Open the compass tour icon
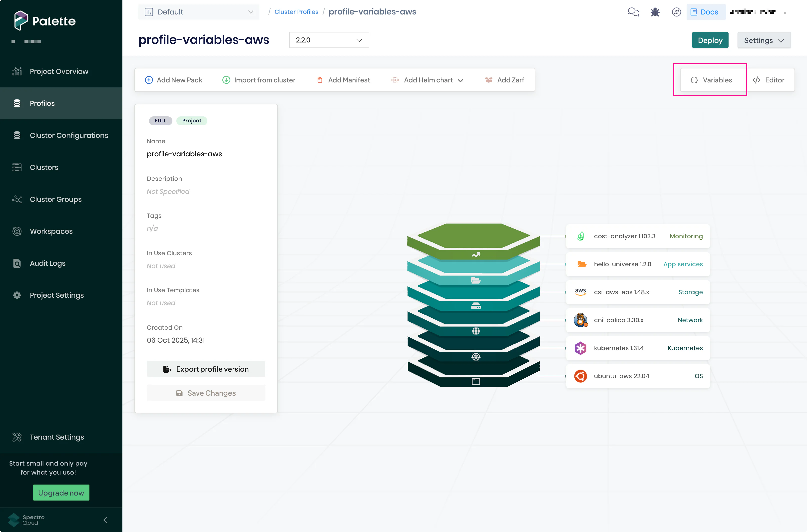The height and width of the screenshot is (532, 807). tap(676, 12)
